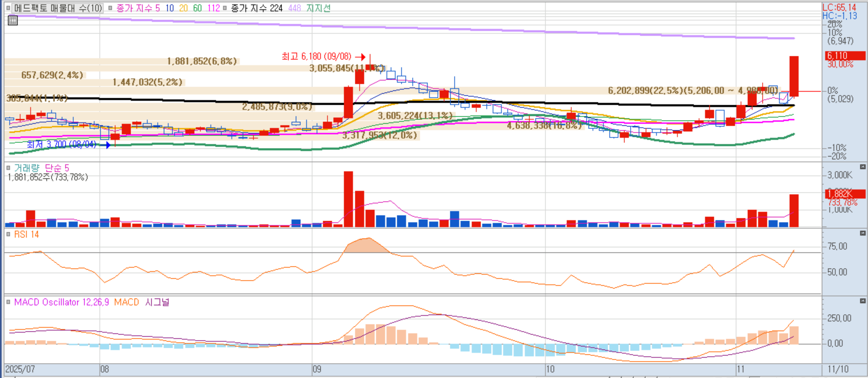Viewport: 868px width, 378px height.
Task: Click the LC:65,14 readout
Action: (x=839, y=7)
